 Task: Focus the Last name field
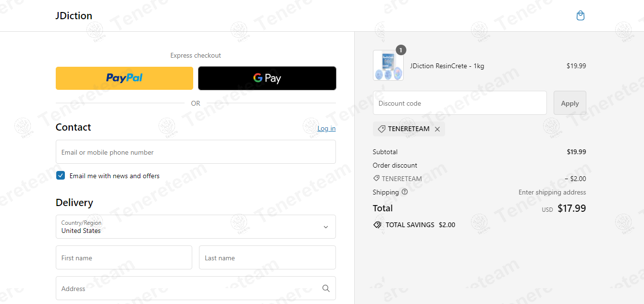pyautogui.click(x=267, y=257)
